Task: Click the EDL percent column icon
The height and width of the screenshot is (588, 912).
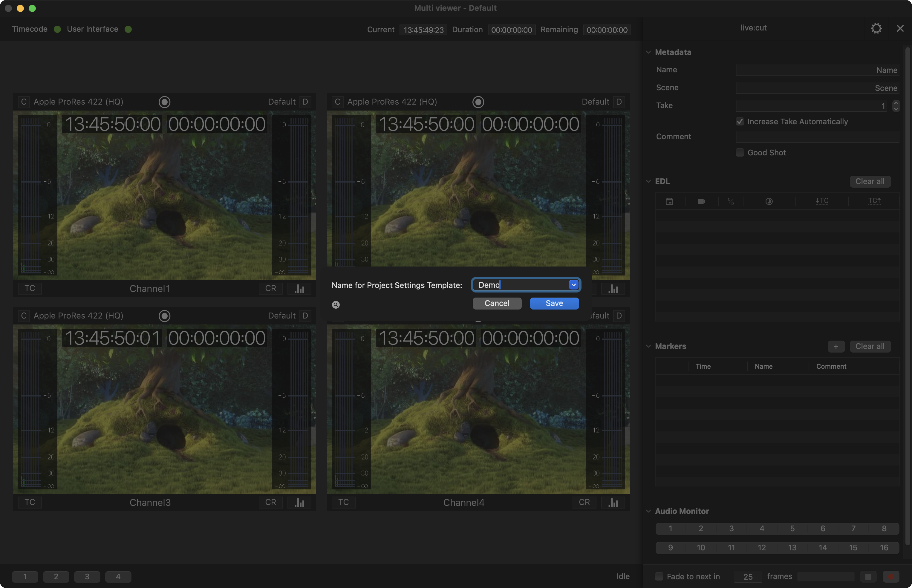Action: point(731,201)
